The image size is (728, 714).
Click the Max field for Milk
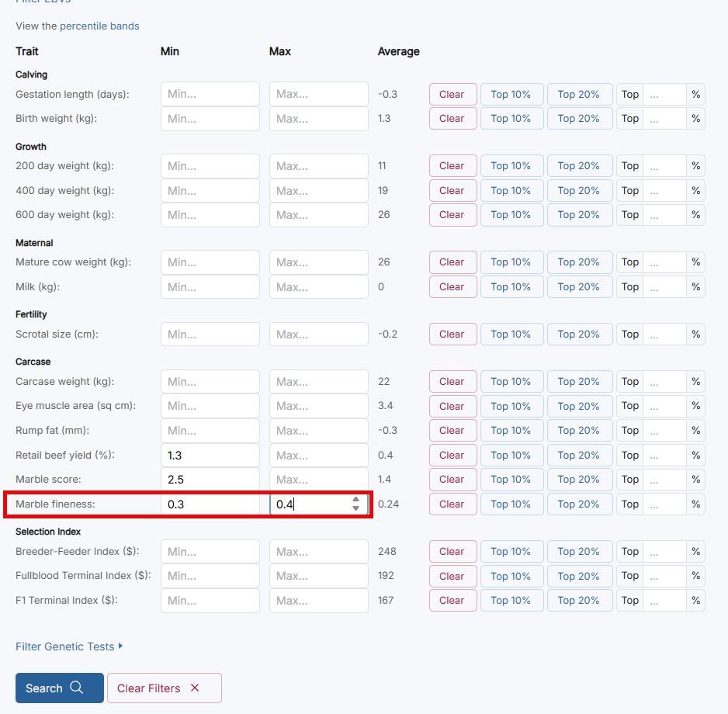click(318, 287)
